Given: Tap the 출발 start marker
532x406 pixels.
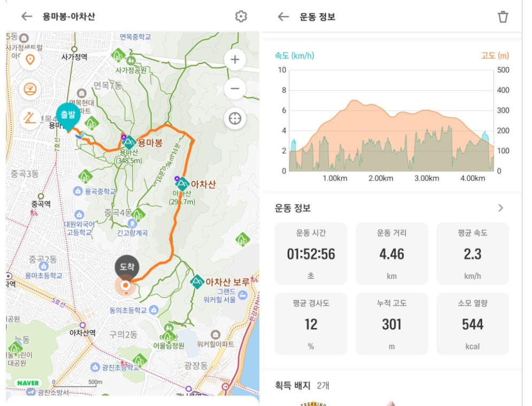Looking at the screenshot, I should pos(68,116).
